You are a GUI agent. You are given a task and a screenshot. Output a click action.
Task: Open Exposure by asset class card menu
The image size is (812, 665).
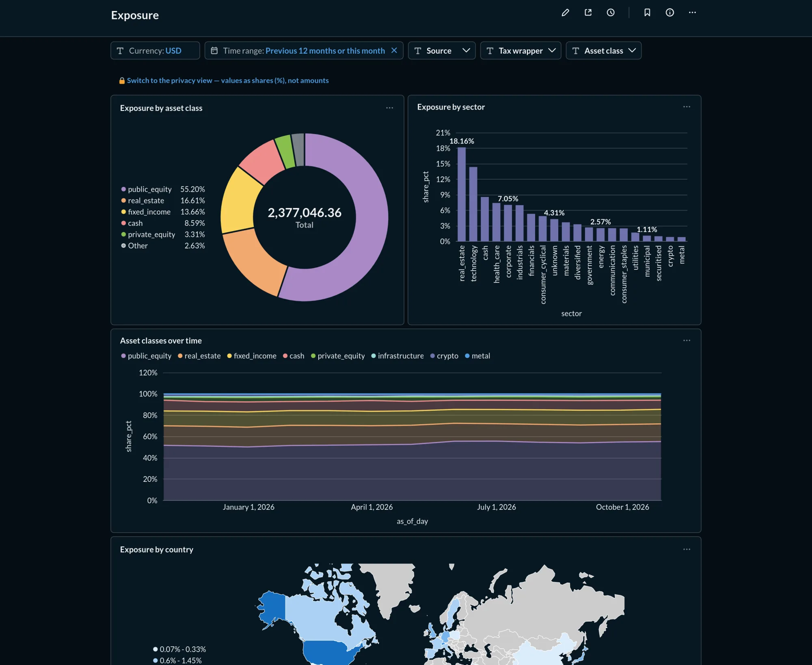click(x=390, y=108)
